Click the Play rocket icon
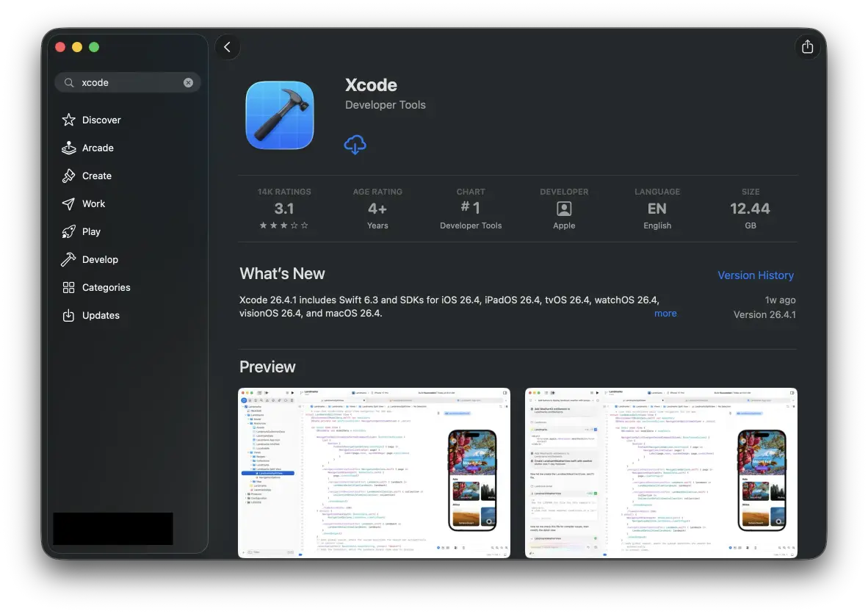868x614 pixels. [68, 231]
